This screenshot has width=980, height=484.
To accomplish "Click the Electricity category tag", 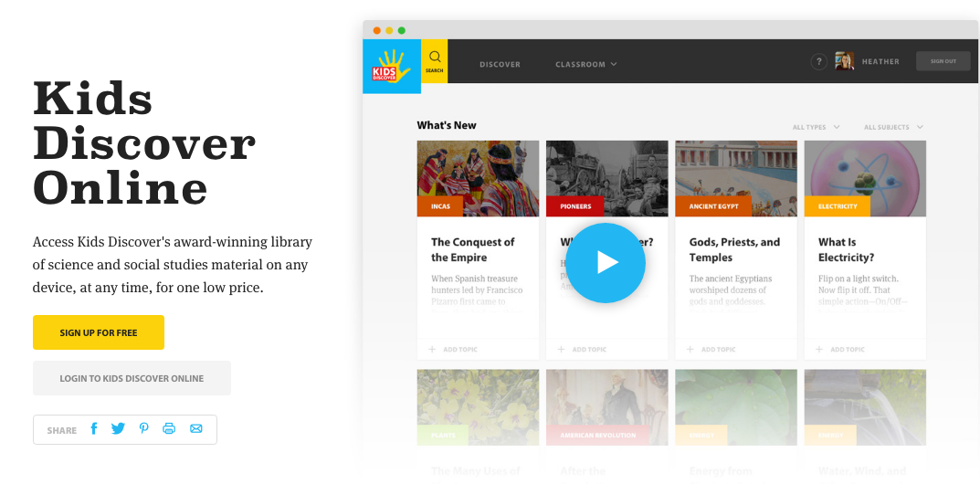I will 838,206.
